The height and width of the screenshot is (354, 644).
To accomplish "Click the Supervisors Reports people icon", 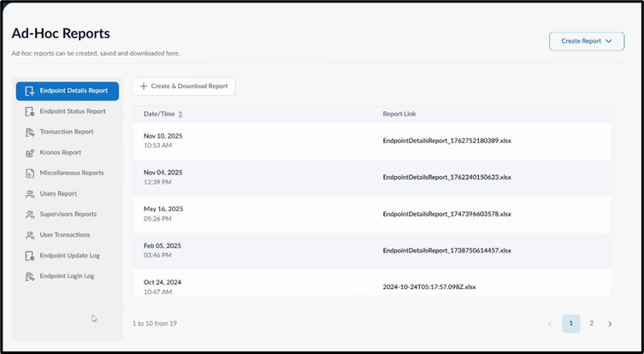I will point(30,215).
